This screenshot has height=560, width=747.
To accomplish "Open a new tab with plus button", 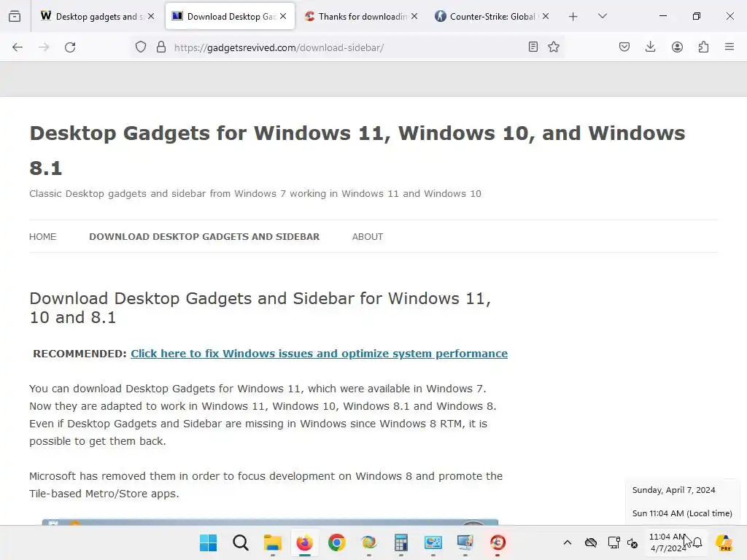I will 573,16.
